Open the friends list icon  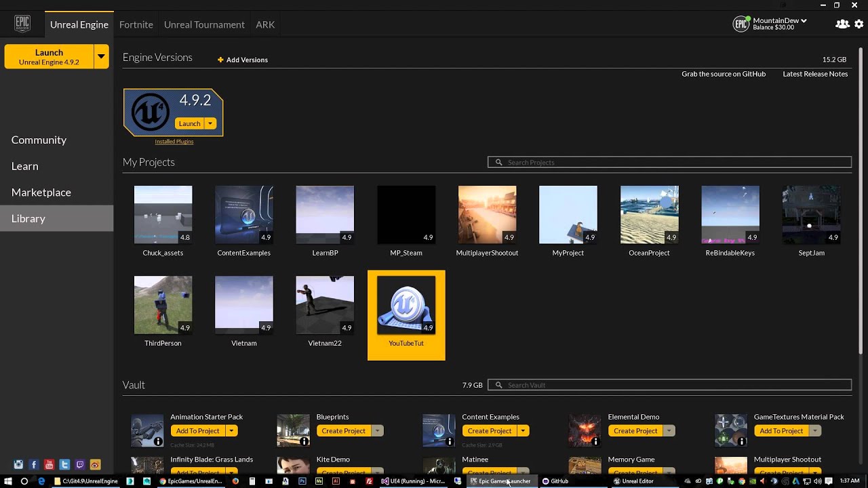pyautogui.click(x=842, y=24)
